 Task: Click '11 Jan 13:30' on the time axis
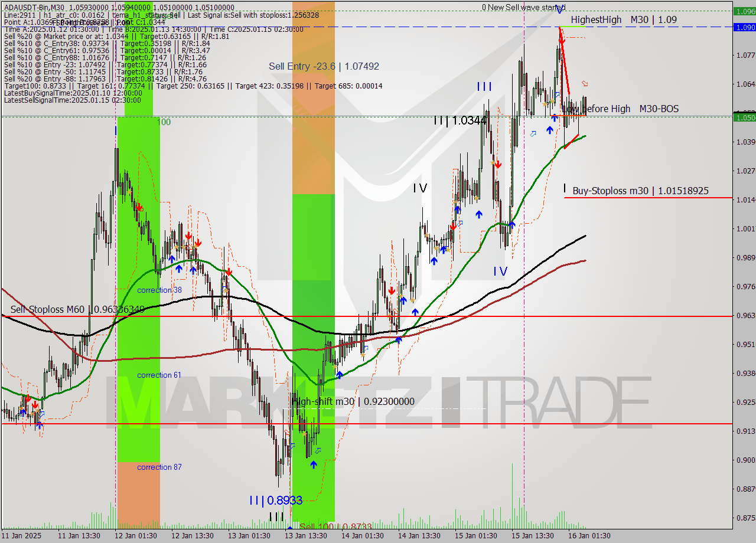(x=78, y=535)
